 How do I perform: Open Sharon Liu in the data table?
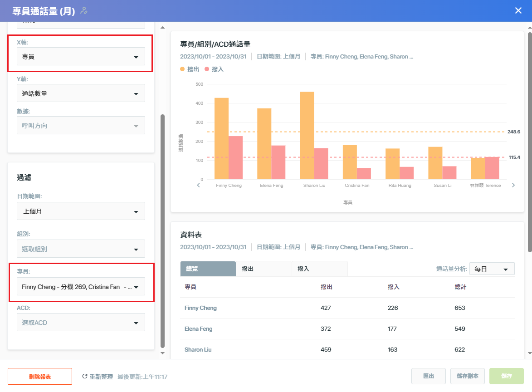click(x=198, y=349)
